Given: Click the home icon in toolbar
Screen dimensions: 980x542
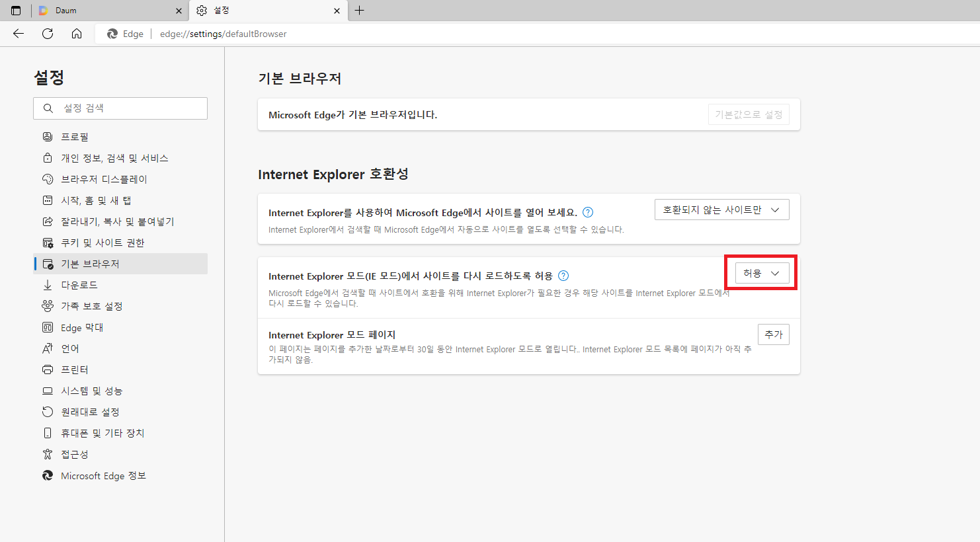Looking at the screenshot, I should tap(77, 34).
